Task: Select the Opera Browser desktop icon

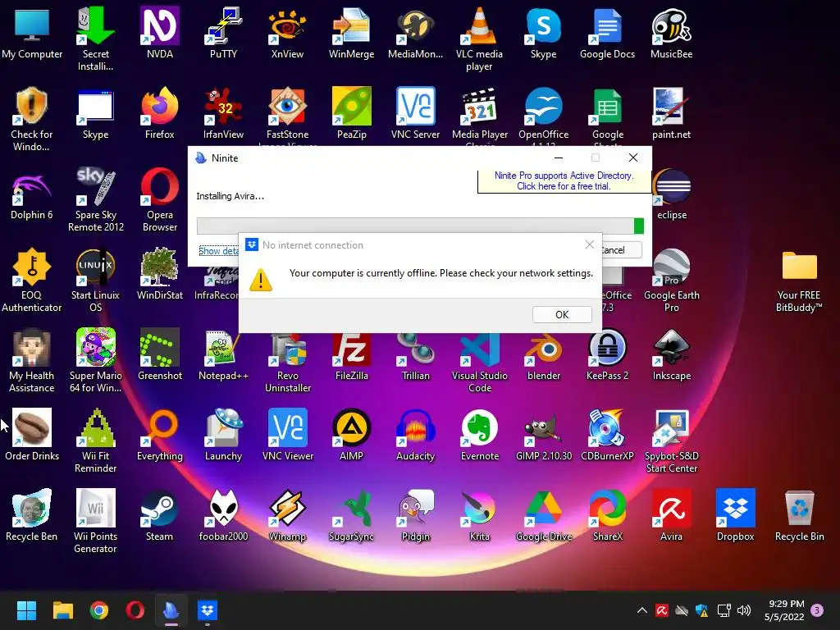Action: 160,200
